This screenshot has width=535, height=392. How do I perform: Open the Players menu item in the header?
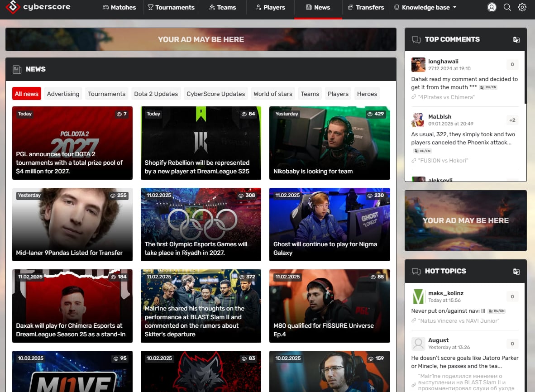(x=271, y=7)
